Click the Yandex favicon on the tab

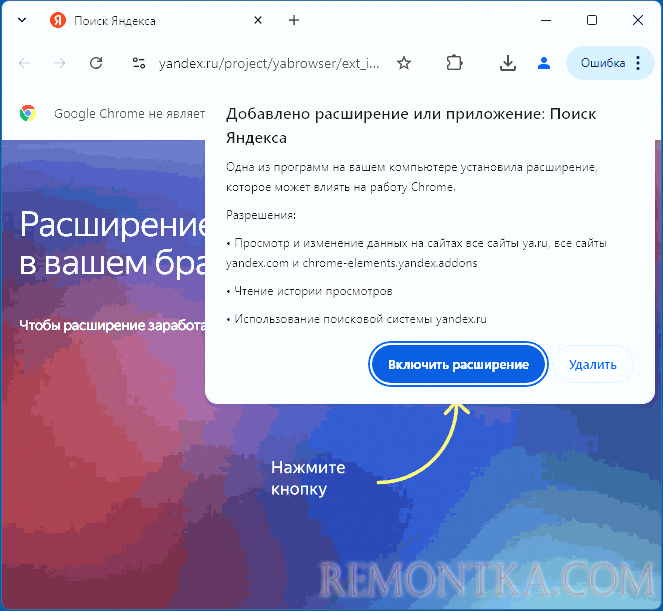click(58, 20)
